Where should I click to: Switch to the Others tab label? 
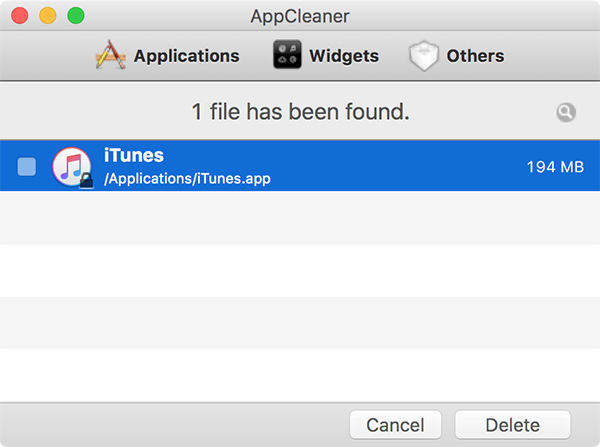coord(475,56)
